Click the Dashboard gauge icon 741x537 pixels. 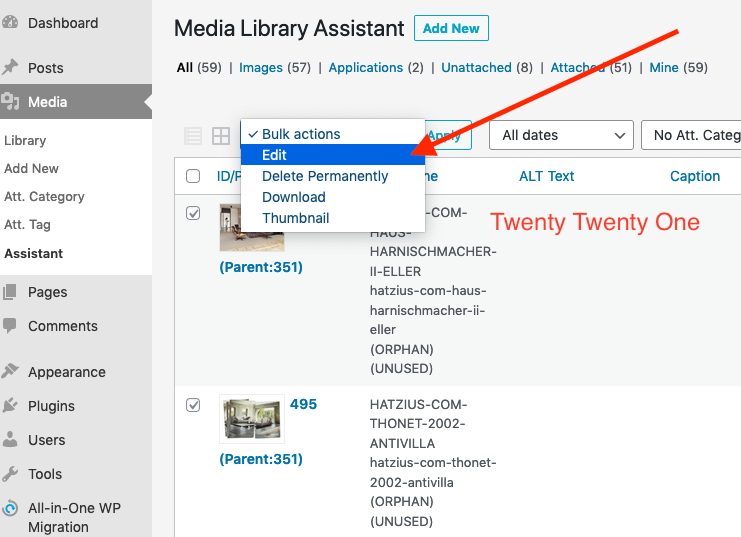pyautogui.click(x=11, y=23)
